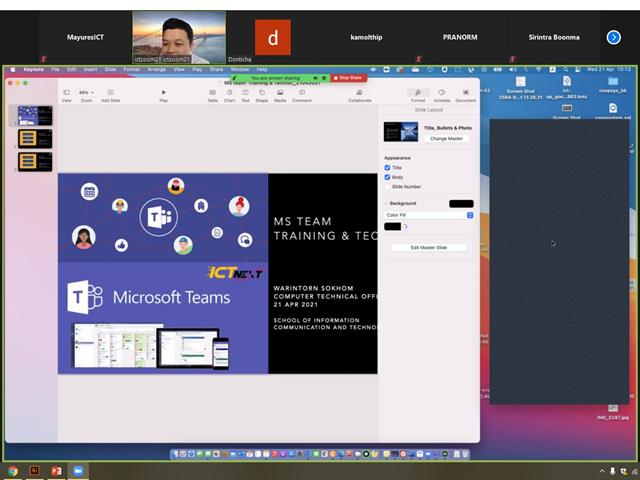Open the Format inspector
640x480 pixels.
[x=418, y=93]
